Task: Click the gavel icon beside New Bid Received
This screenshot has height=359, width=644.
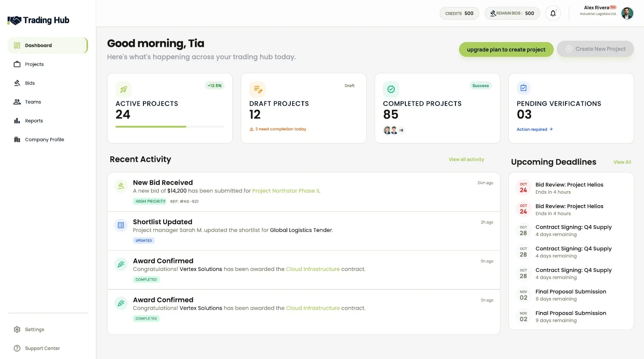Action: coord(121,186)
